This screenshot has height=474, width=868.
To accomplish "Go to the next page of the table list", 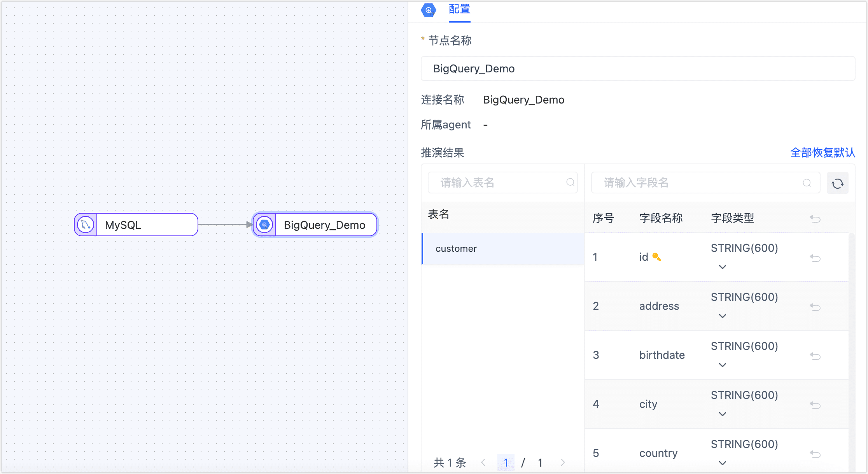I will click(x=563, y=462).
